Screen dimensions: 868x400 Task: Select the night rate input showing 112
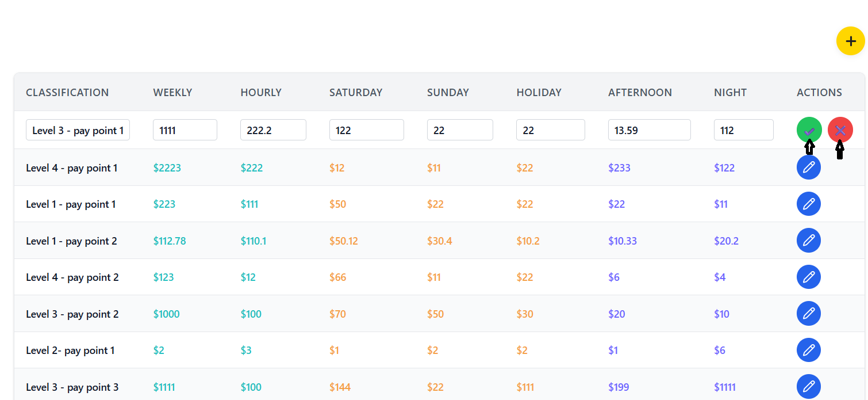[x=743, y=129]
